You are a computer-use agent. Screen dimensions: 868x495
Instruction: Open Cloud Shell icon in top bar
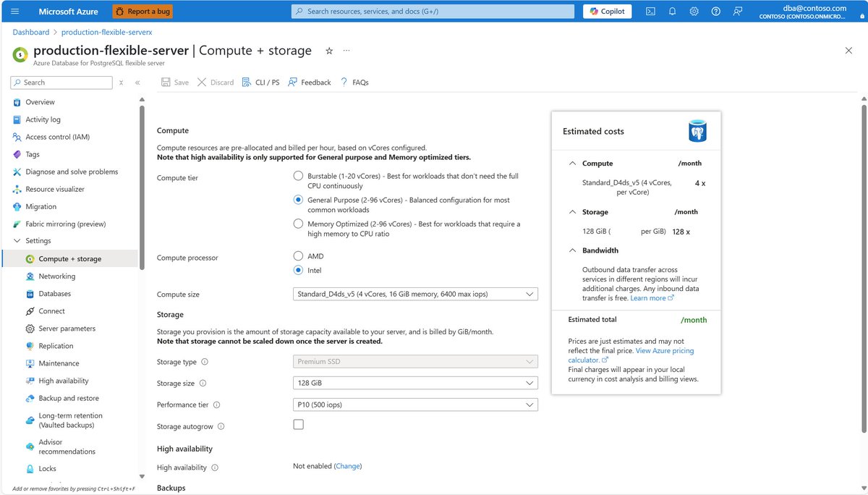pos(650,11)
